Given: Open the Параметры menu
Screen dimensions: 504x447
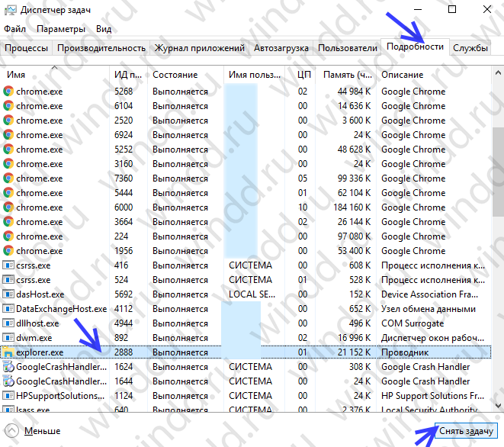Looking at the screenshot, I should pos(61,29).
